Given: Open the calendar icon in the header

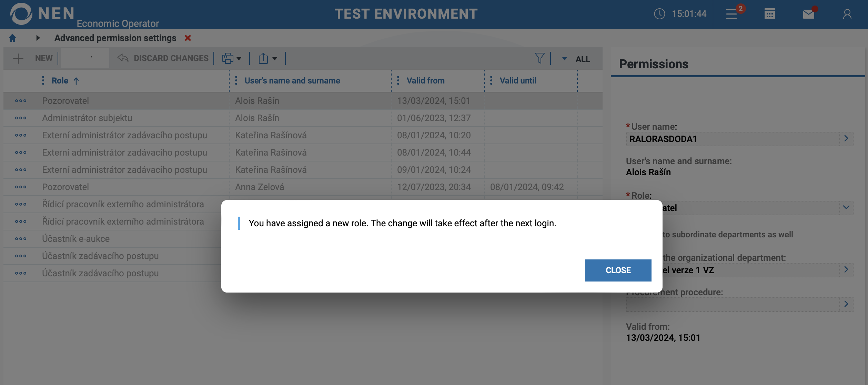Looking at the screenshot, I should click(x=769, y=14).
